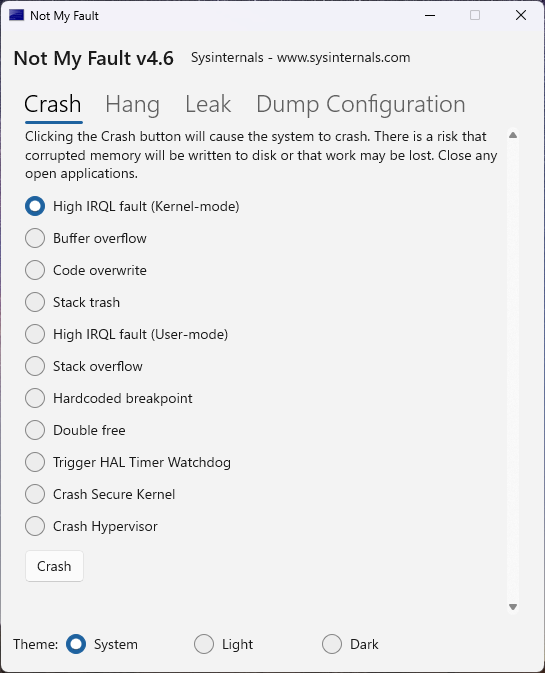The width and height of the screenshot is (545, 673).
Task: Select the Stack overflow option
Action: coord(35,366)
